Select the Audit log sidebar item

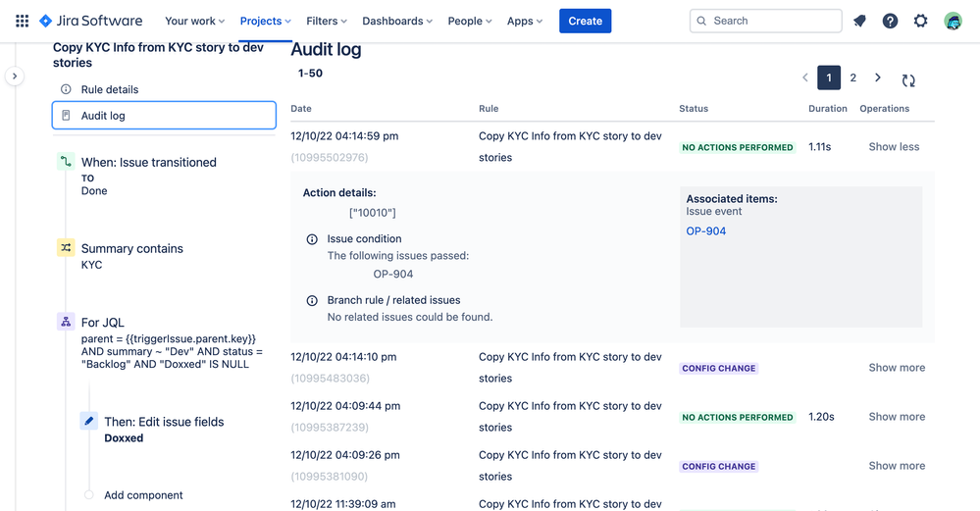[165, 116]
